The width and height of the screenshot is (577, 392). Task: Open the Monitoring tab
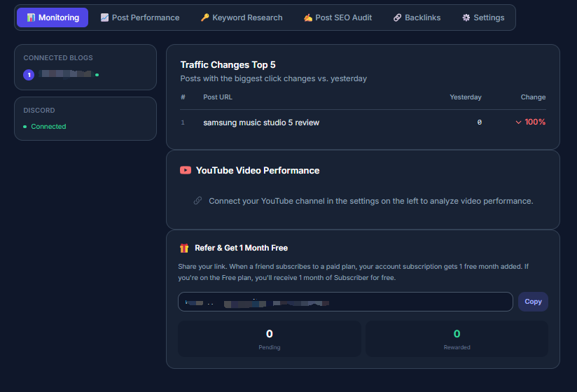(53, 17)
